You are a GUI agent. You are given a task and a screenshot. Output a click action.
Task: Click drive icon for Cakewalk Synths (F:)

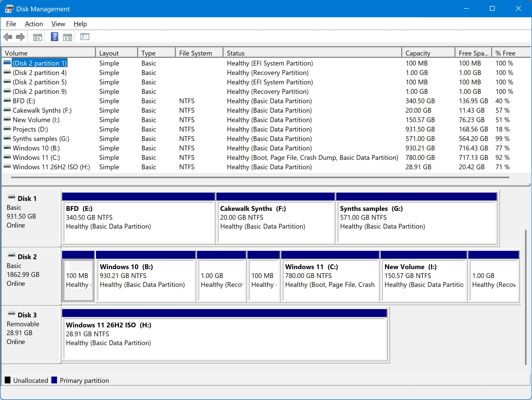pyautogui.click(x=7, y=110)
